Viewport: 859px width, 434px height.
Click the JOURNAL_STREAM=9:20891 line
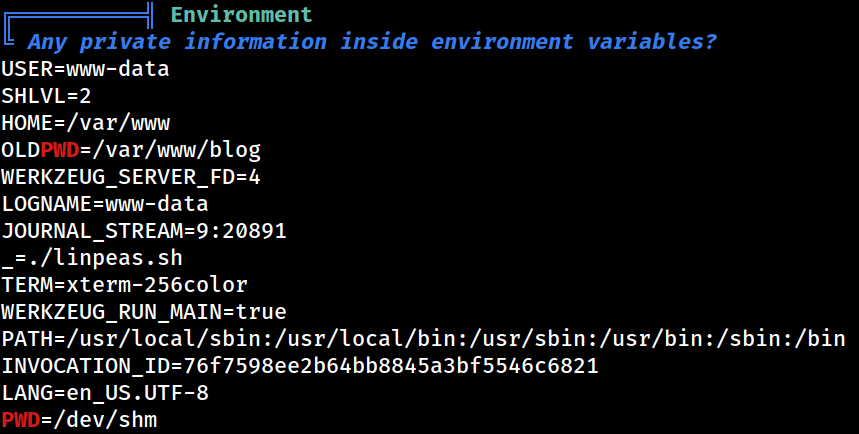(x=144, y=231)
